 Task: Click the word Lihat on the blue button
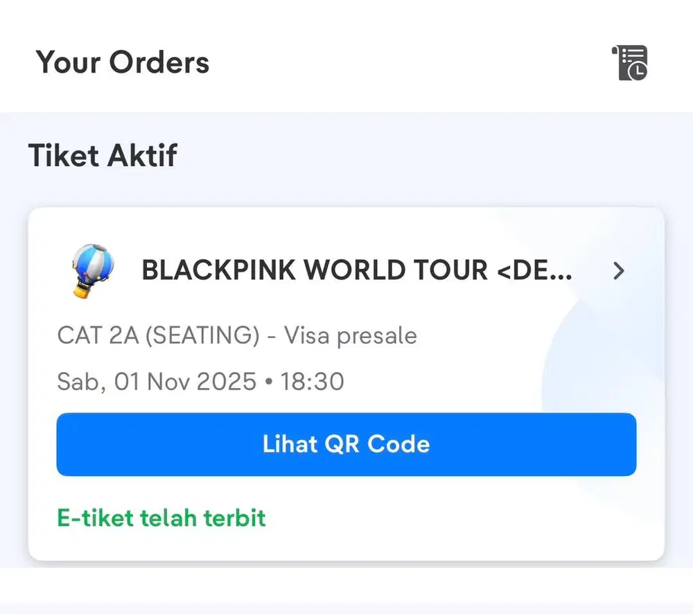point(290,444)
